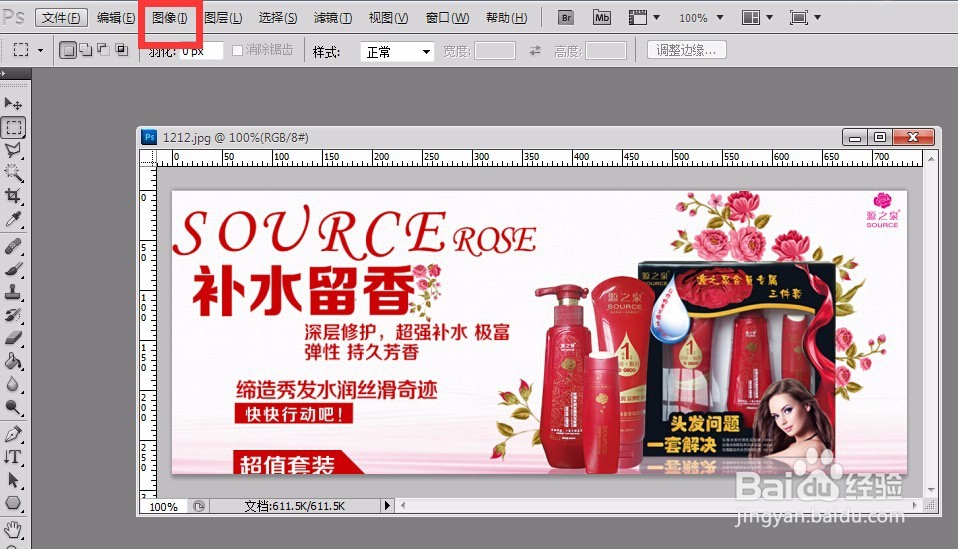Open the 图像(I) menu
958x549 pixels.
[x=170, y=18]
